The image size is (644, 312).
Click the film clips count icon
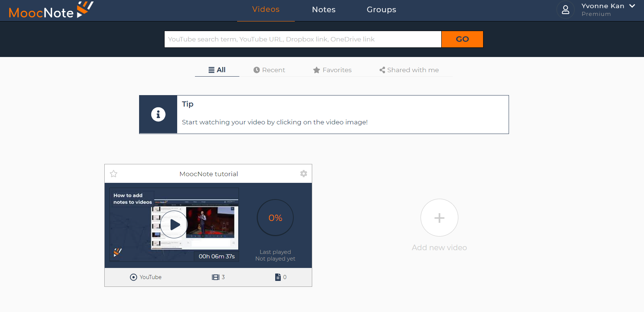216,277
